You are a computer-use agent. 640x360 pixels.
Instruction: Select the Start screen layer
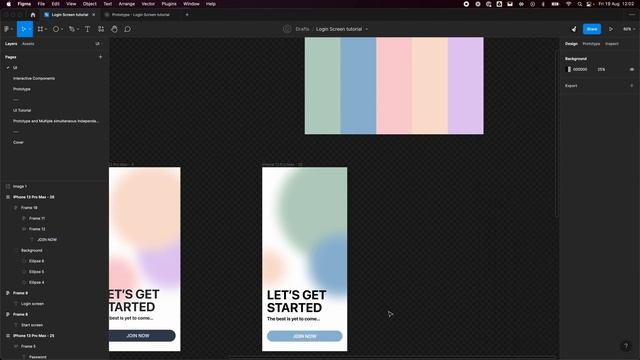32,325
